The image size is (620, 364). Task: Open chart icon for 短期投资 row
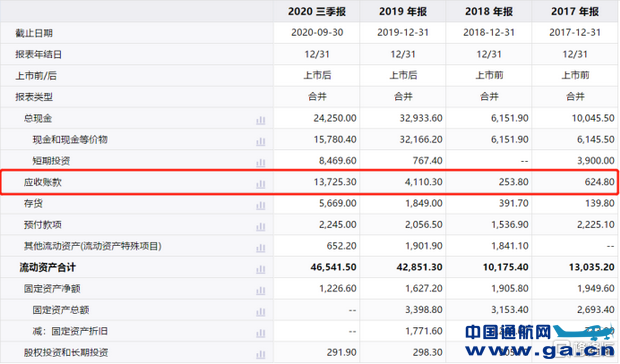tap(261, 162)
